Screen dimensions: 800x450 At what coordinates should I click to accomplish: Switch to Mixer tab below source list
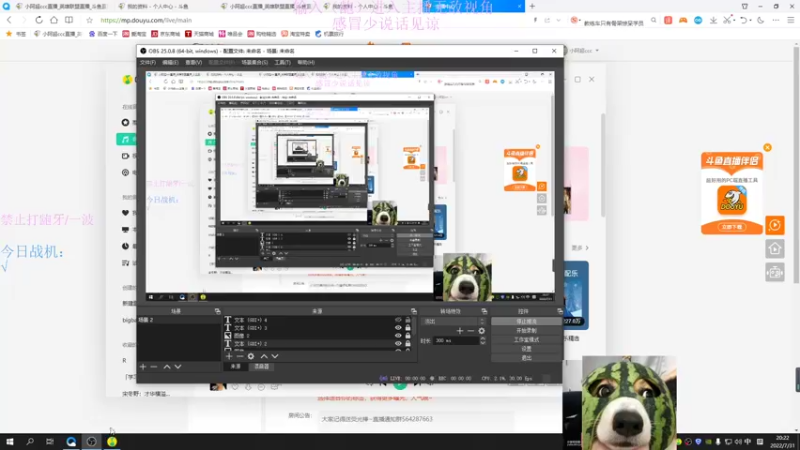(x=261, y=366)
